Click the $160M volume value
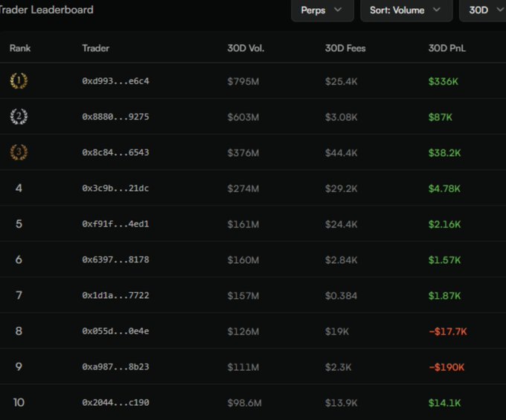The height and width of the screenshot is (420, 506). pos(243,260)
